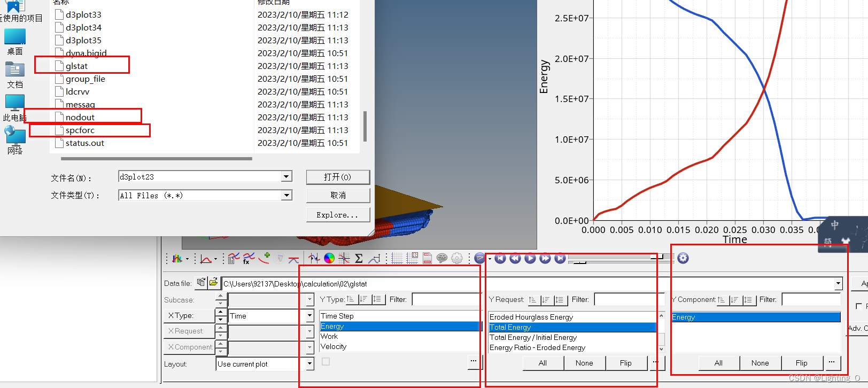Select Time Step in Y Type list

click(x=401, y=316)
